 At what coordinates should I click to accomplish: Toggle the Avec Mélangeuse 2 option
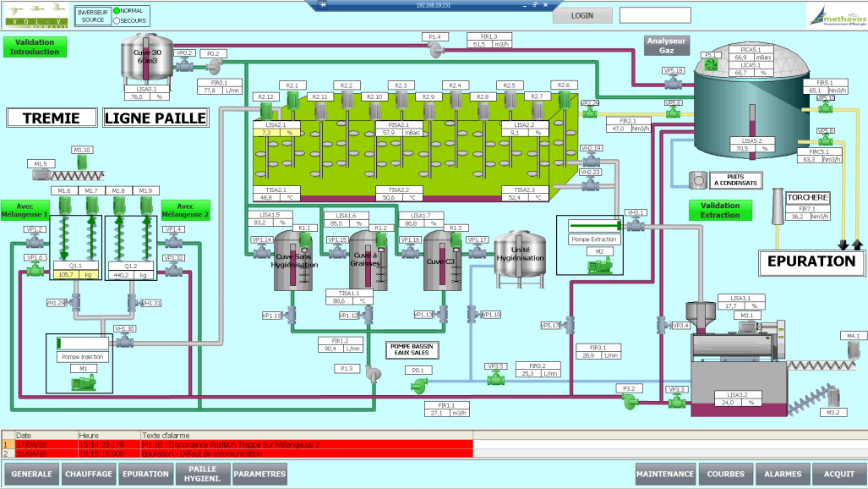(x=185, y=210)
